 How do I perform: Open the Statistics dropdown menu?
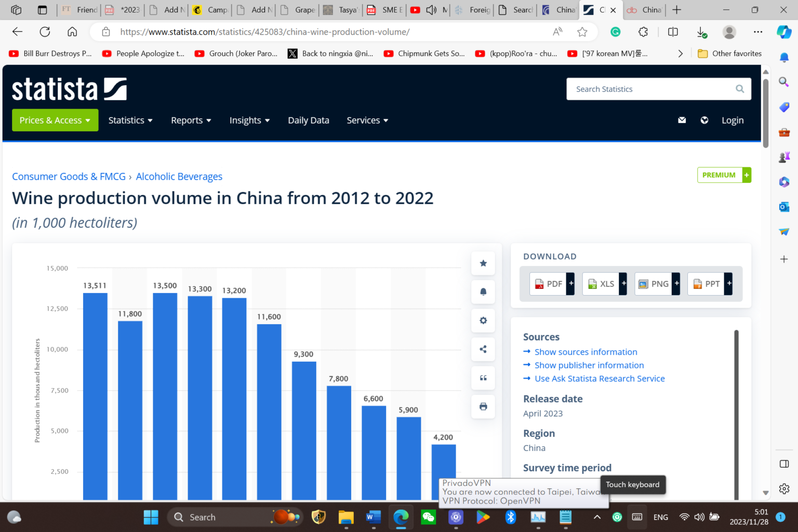coord(130,120)
